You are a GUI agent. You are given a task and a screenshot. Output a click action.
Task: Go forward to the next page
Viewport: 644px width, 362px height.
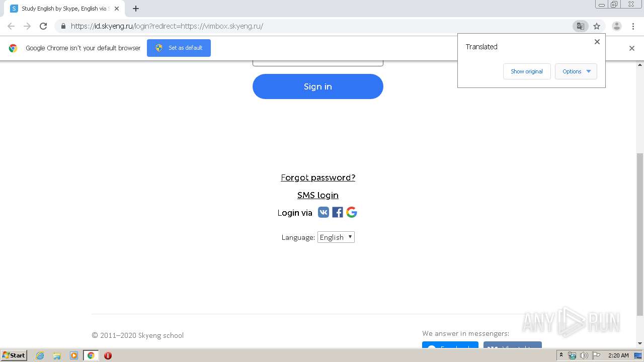(27, 26)
